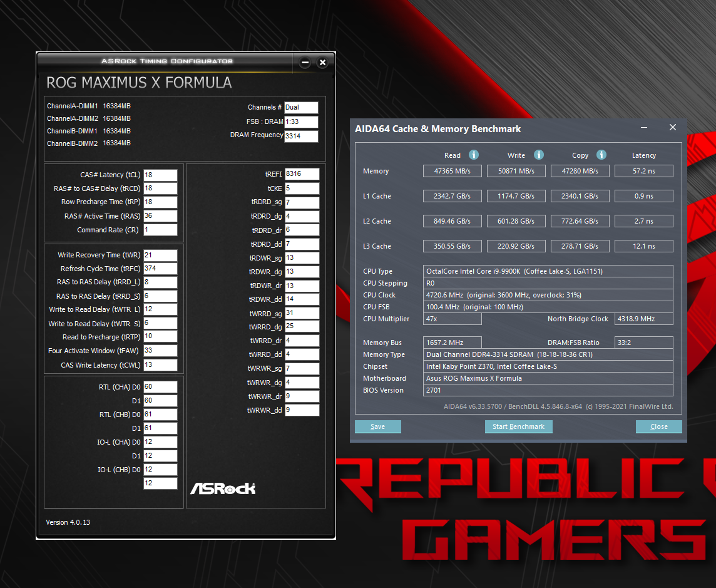The height and width of the screenshot is (588, 716).
Task: Select the Memory Read result box
Action: tap(453, 171)
